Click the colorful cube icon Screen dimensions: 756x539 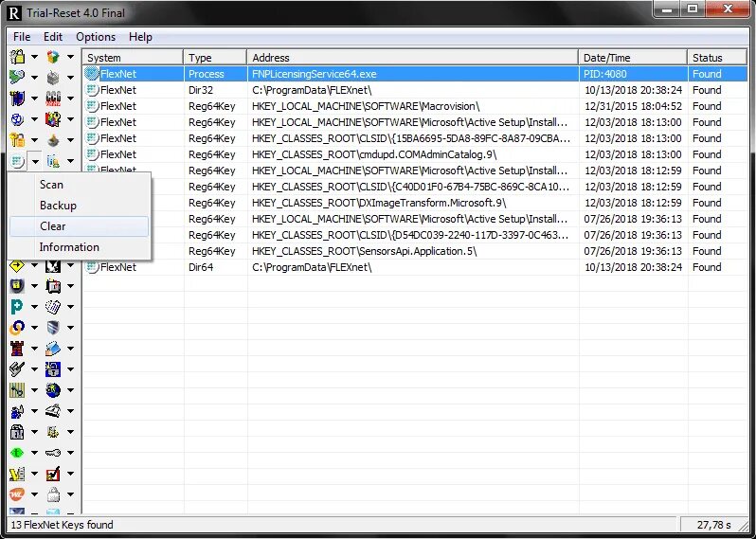pos(53,57)
